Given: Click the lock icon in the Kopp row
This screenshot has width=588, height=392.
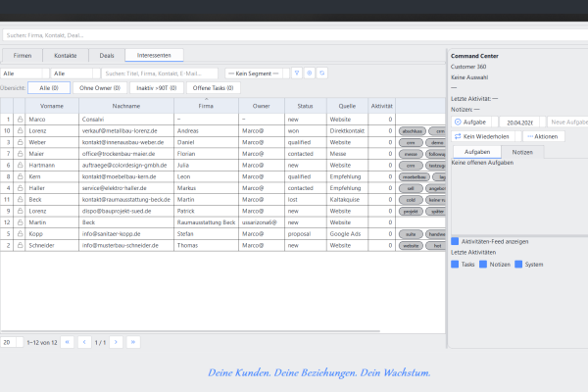Looking at the screenshot, I should (20, 233).
